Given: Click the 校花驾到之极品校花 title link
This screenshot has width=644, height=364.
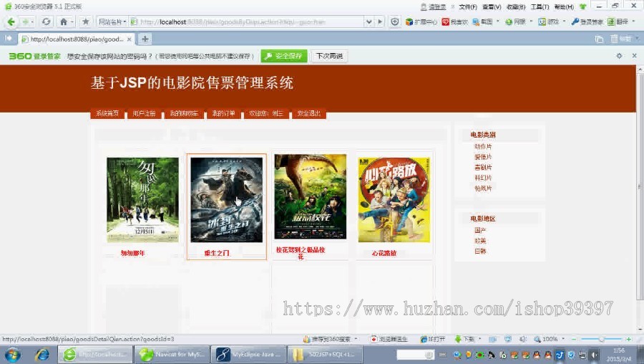Looking at the screenshot, I should tap(301, 253).
